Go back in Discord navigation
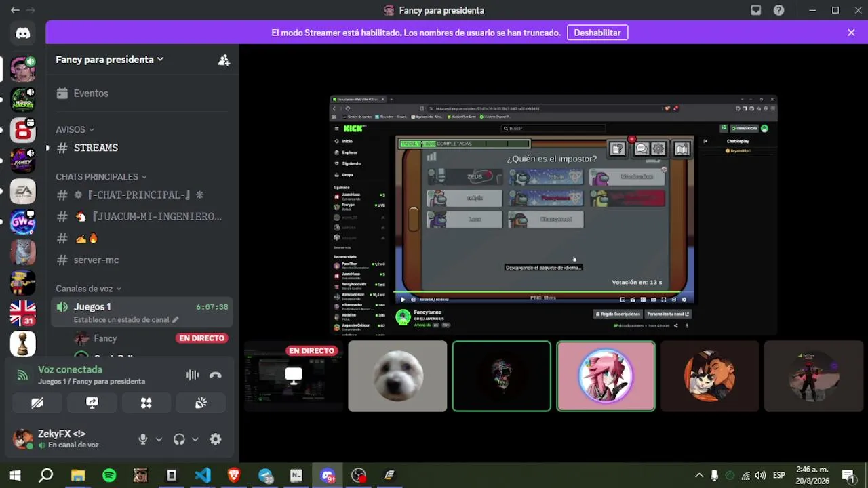Viewport: 868px width, 488px height. coord(15,10)
